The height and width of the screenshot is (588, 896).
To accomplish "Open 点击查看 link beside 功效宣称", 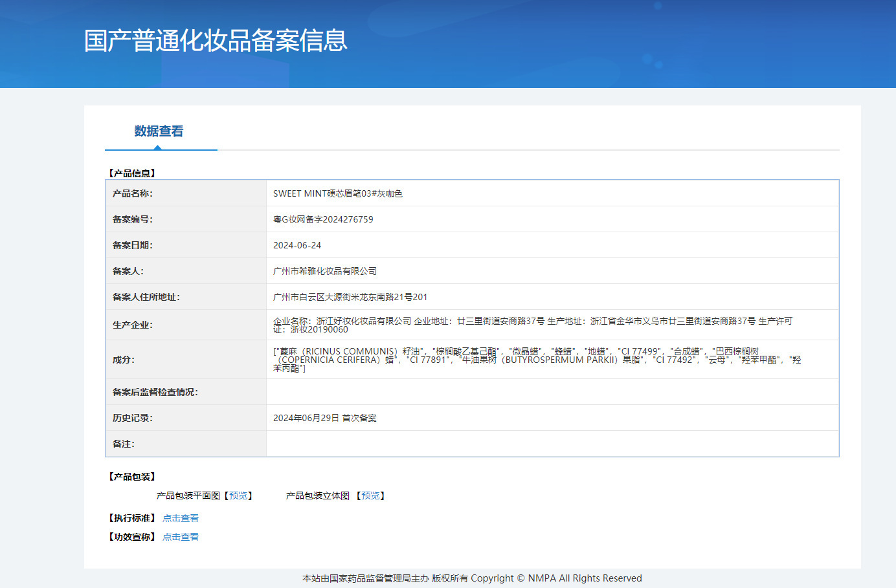I will (181, 537).
